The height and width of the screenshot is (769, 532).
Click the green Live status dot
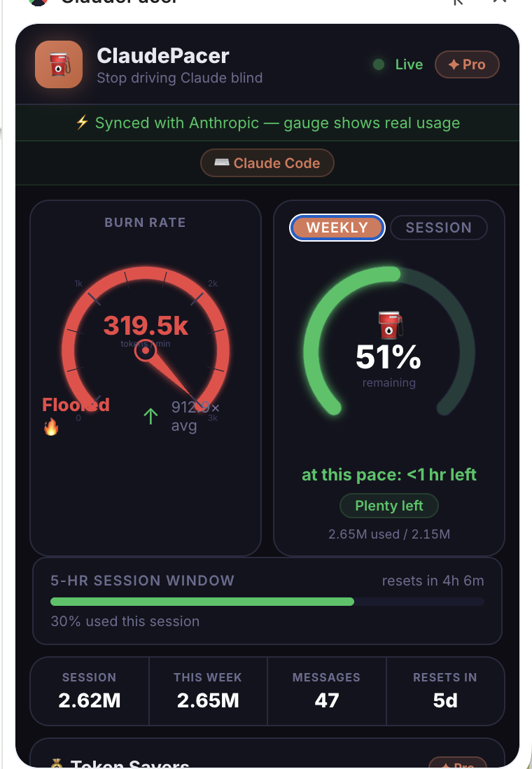click(x=379, y=65)
